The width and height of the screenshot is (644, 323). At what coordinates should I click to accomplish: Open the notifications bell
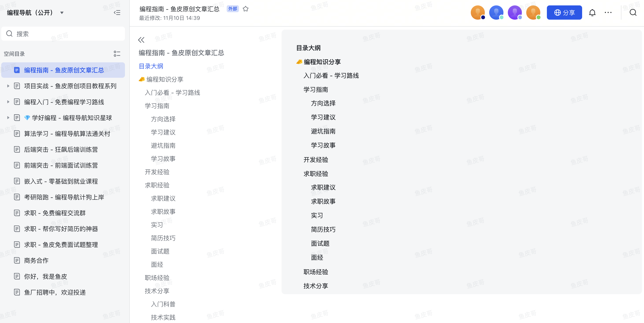tap(592, 12)
